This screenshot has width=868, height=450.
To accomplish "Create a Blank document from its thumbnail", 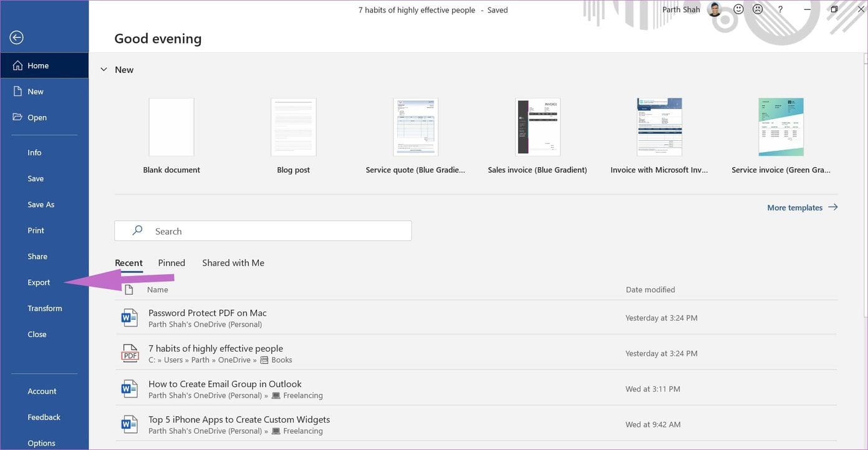I will click(171, 127).
